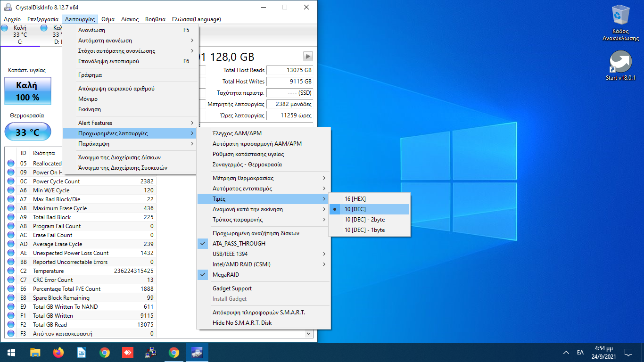Toggle the ATA_PASS_THROUGH option
The image size is (644, 362).
(264, 244)
